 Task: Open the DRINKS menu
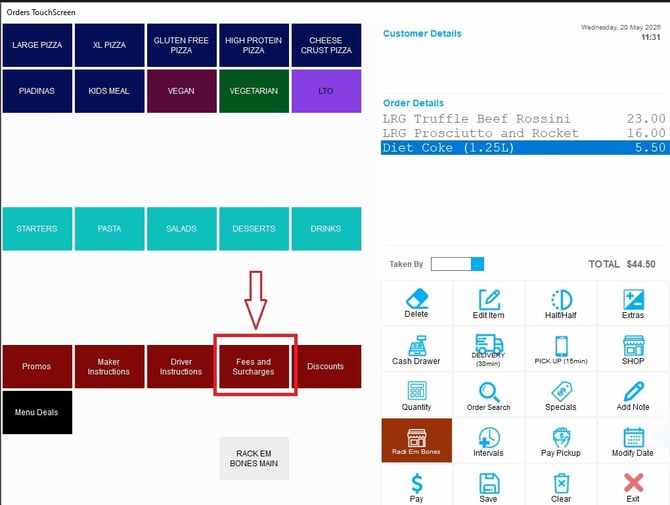coord(326,229)
